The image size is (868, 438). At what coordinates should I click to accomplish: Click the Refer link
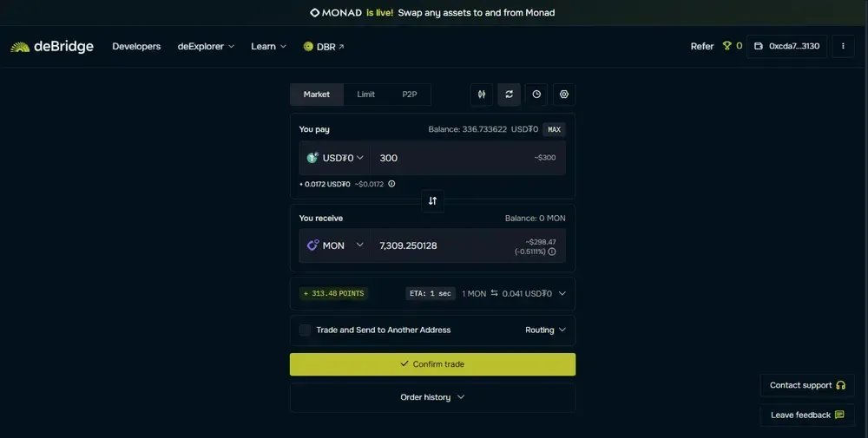702,47
